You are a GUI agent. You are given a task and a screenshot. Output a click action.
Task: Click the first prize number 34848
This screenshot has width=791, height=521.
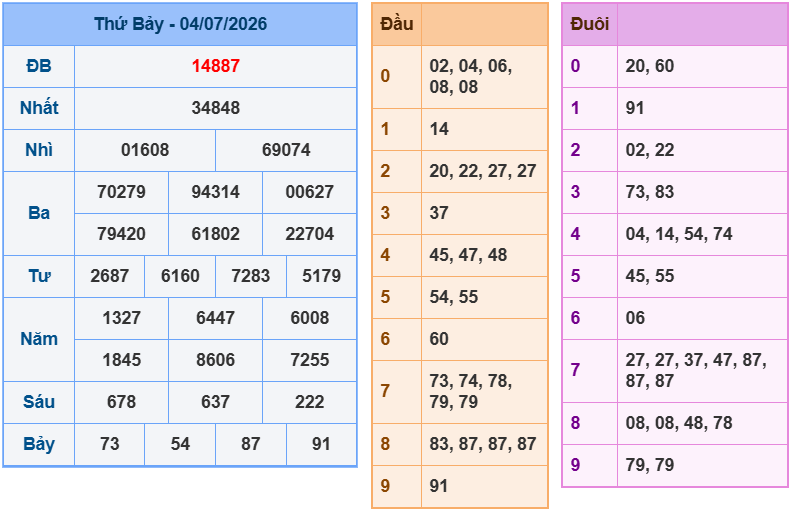coord(215,107)
